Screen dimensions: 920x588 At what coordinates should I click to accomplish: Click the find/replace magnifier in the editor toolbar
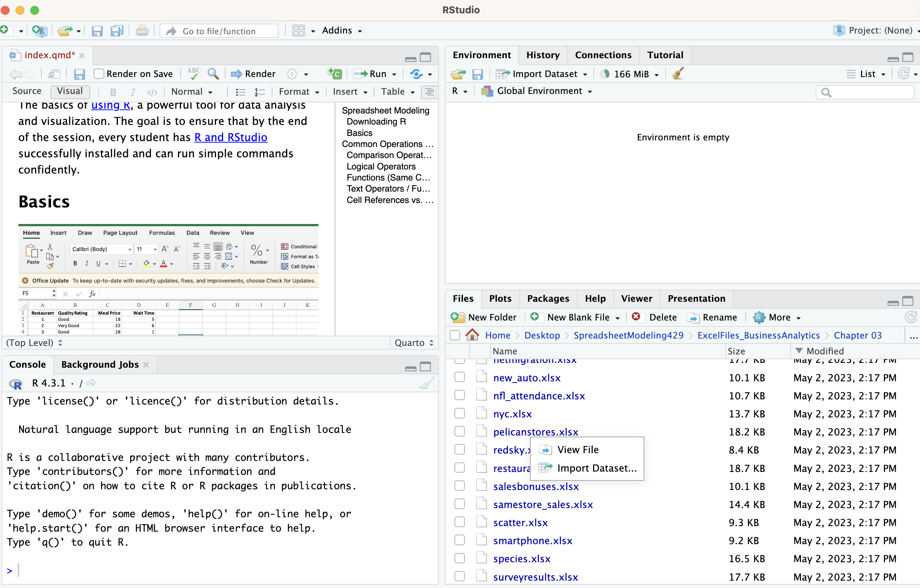coord(213,74)
